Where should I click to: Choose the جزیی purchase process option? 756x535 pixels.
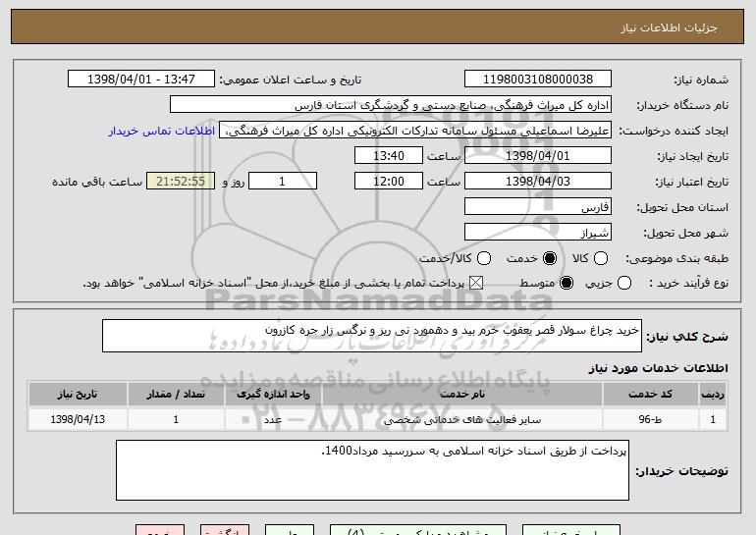click(x=623, y=284)
